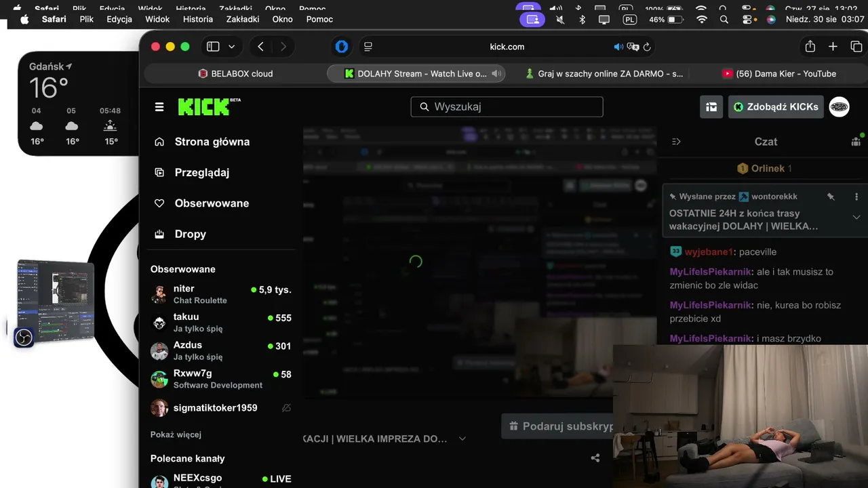
Task: Open Safari's Share button
Action: [810, 46]
